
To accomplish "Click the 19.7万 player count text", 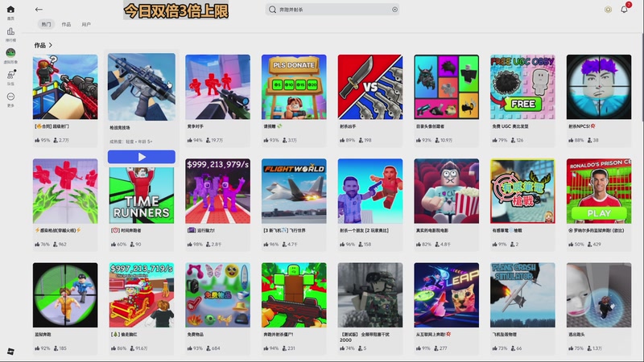I will click(217, 140).
